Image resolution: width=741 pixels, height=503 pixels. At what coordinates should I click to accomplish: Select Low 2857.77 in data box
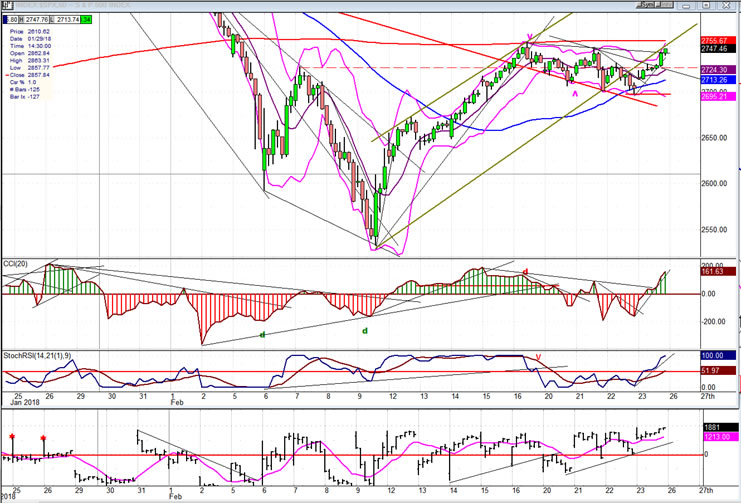pos(30,68)
